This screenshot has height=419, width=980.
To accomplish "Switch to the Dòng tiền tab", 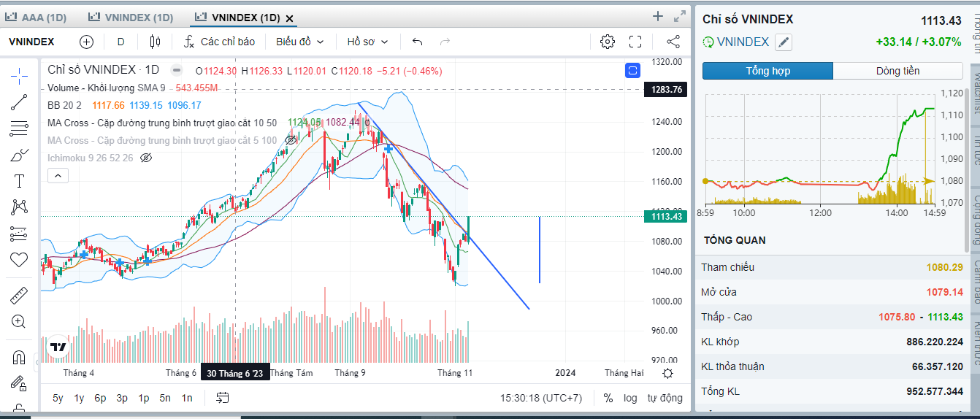I will (897, 71).
